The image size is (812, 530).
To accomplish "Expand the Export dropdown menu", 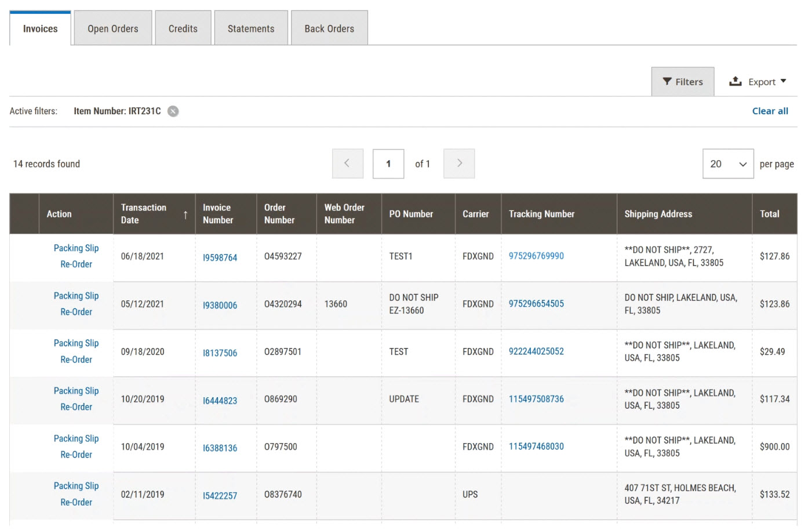I will pyautogui.click(x=758, y=82).
